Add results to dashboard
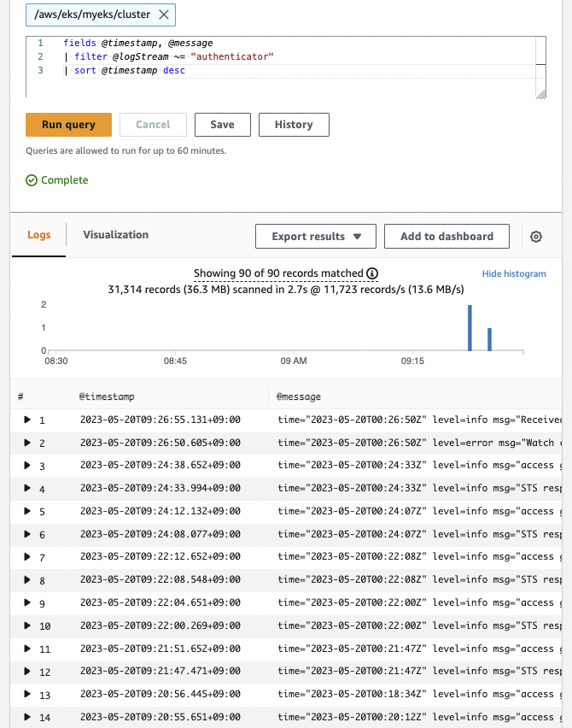 (x=447, y=237)
